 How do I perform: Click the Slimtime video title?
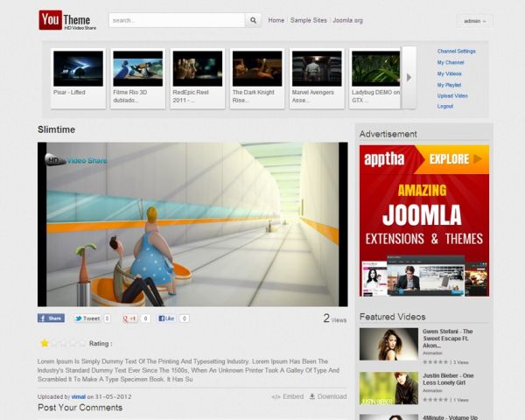point(56,129)
